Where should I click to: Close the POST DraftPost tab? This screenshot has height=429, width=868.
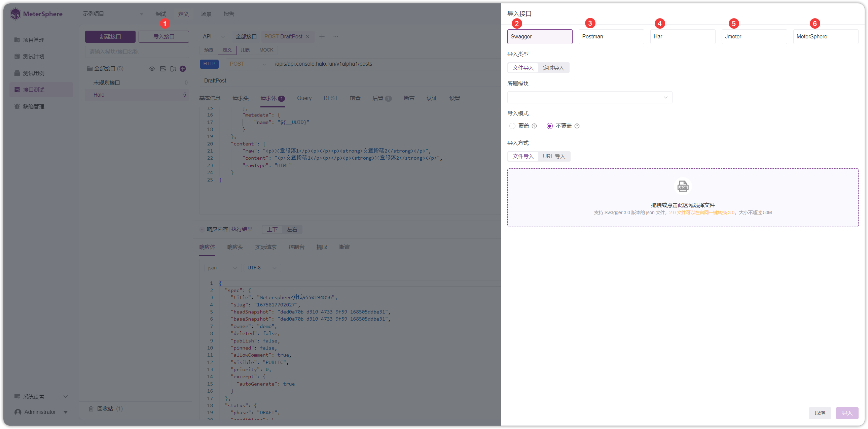pos(308,36)
